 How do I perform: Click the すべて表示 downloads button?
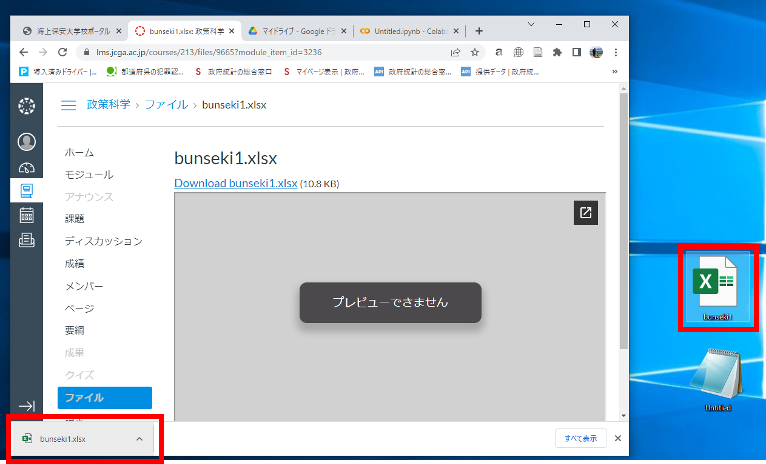click(581, 439)
